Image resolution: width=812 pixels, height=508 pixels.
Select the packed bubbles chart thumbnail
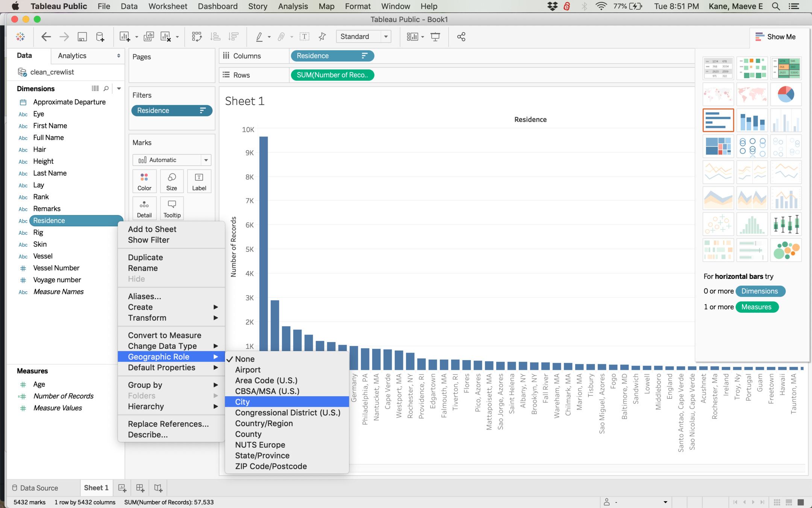point(786,251)
